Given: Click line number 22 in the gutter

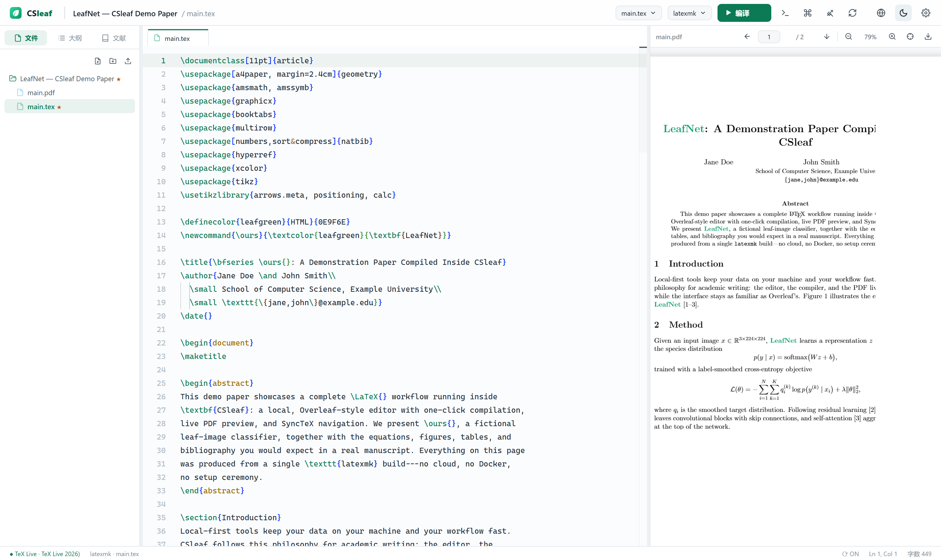Looking at the screenshot, I should click(161, 343).
